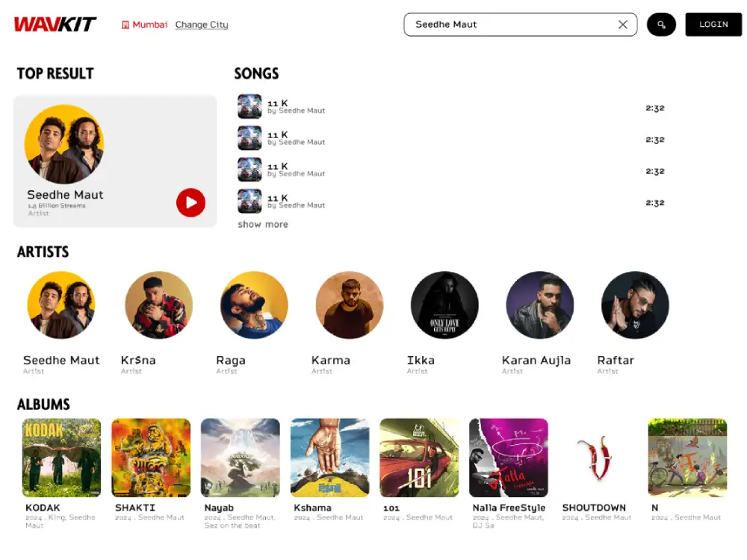Open the Raga artist profile picture
This screenshot has height=560, width=747.
point(254,305)
